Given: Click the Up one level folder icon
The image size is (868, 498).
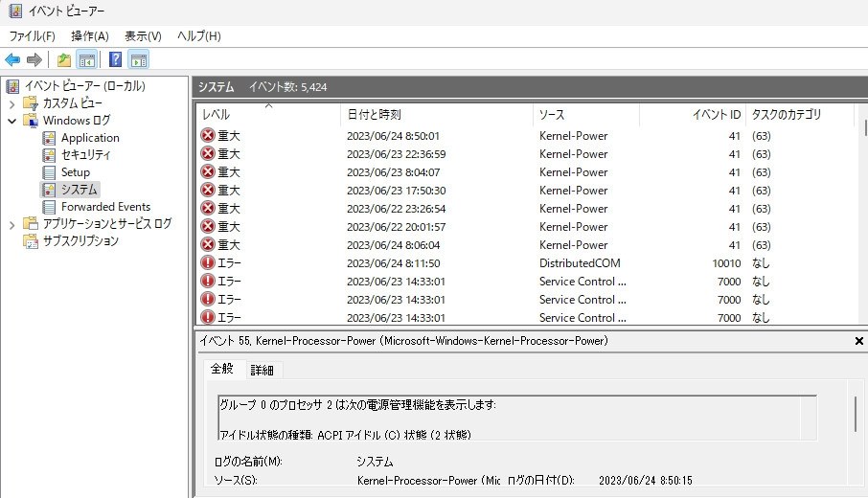Looking at the screenshot, I should pyautogui.click(x=64, y=59).
